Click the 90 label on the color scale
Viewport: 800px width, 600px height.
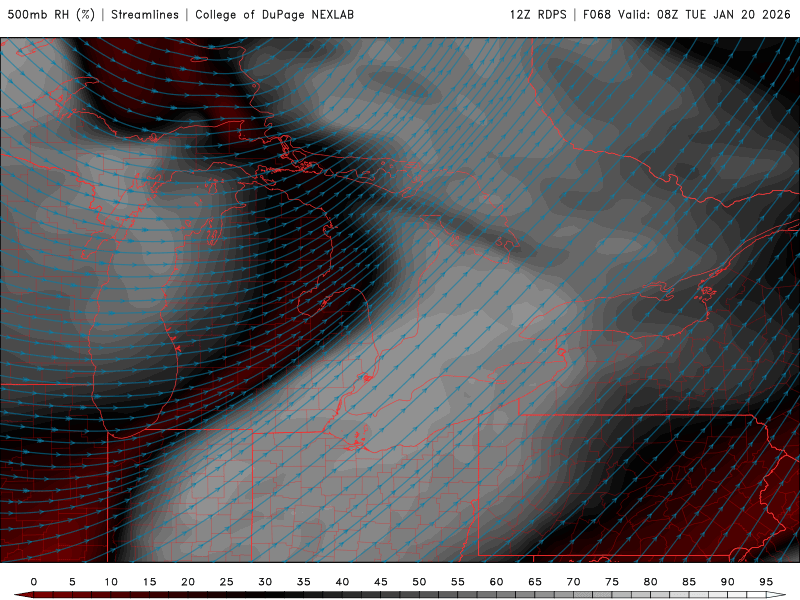pos(728,582)
